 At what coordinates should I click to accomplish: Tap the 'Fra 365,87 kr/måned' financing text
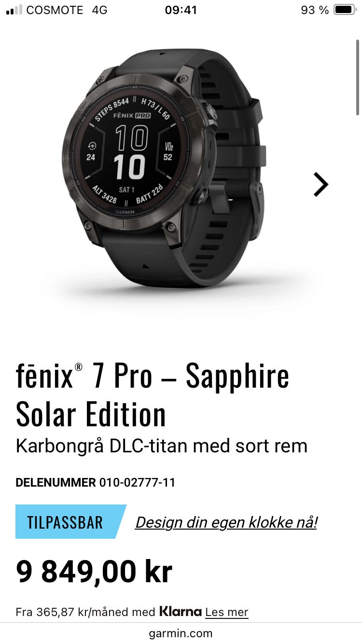coord(85,612)
